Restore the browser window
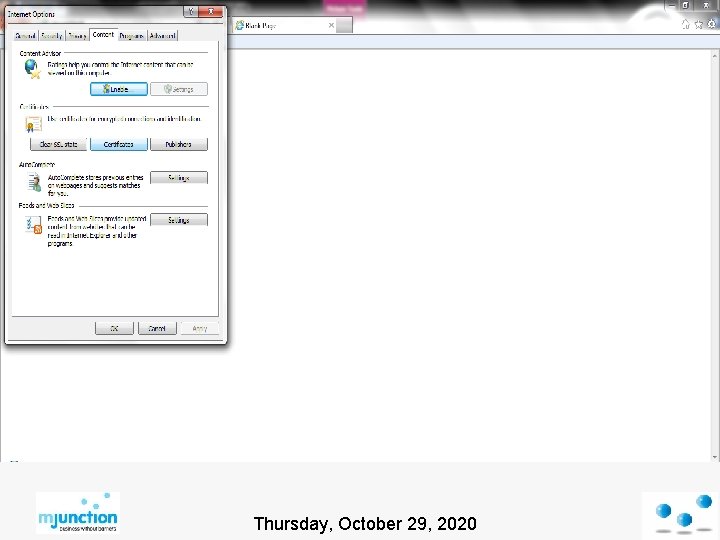The width and height of the screenshot is (720, 540). click(685, 6)
